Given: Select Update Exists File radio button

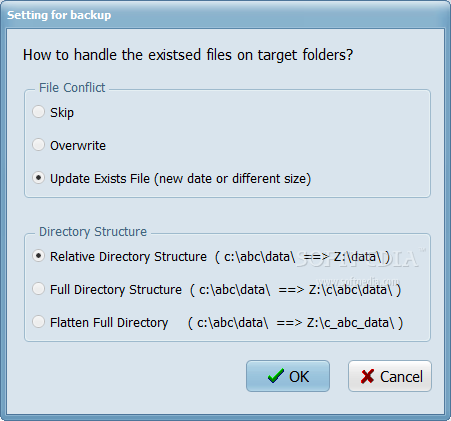Looking at the screenshot, I should [x=38, y=178].
